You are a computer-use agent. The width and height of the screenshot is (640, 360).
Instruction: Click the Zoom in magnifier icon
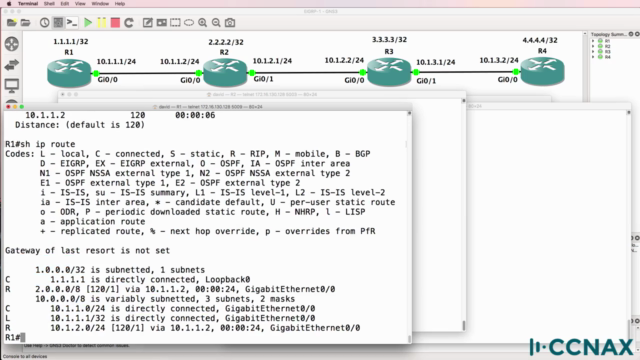[202, 22]
